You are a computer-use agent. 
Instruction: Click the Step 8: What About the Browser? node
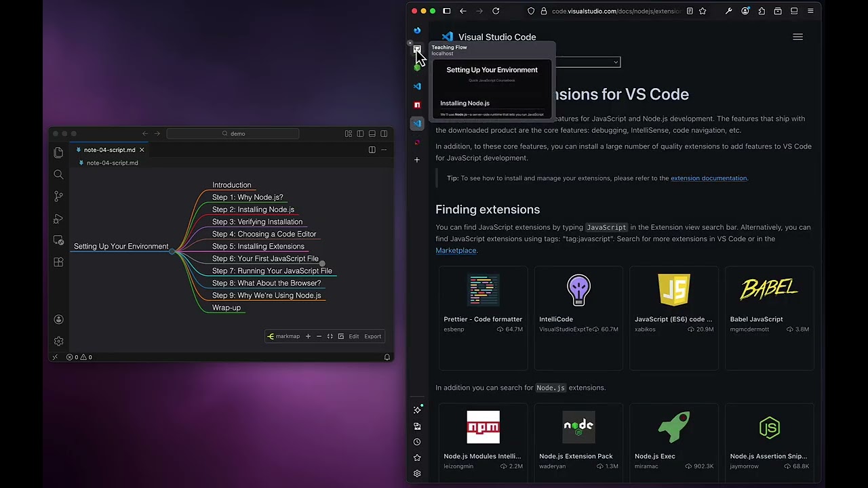coord(267,283)
